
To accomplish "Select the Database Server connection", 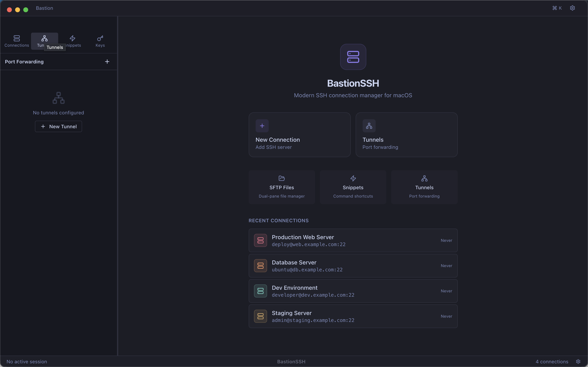I will tap(353, 265).
